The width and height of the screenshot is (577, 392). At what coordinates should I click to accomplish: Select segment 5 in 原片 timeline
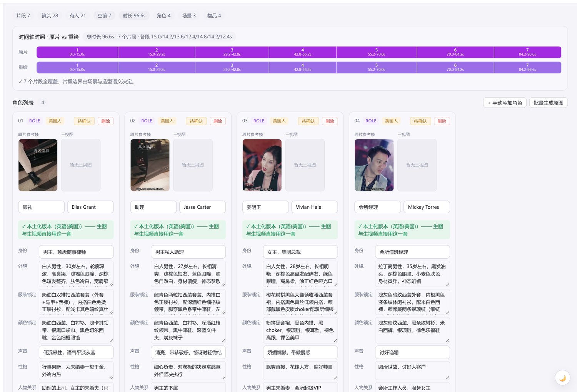coord(377,52)
